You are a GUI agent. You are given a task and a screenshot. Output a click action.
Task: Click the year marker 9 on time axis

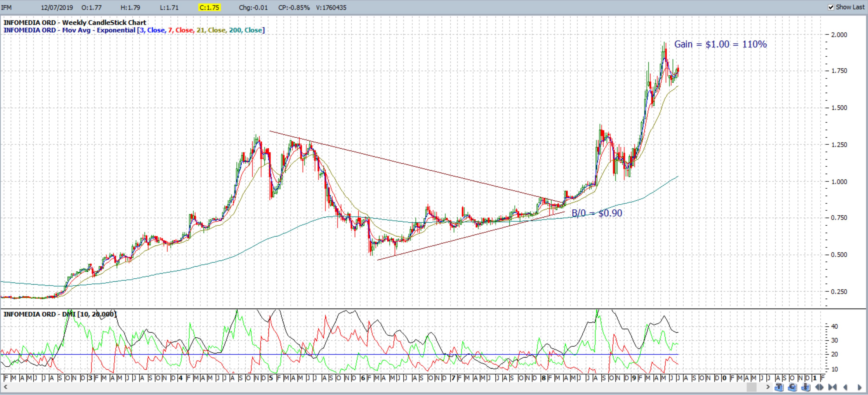(x=634, y=378)
